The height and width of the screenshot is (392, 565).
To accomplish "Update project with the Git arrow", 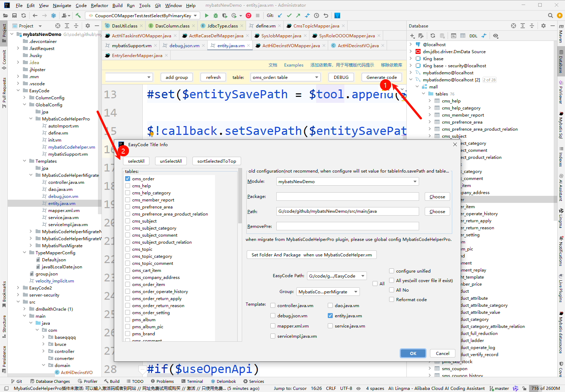I will point(280,15).
